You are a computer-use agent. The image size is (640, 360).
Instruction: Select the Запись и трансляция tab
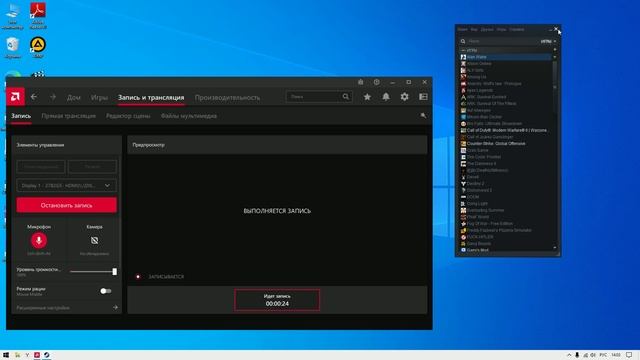[151, 98]
